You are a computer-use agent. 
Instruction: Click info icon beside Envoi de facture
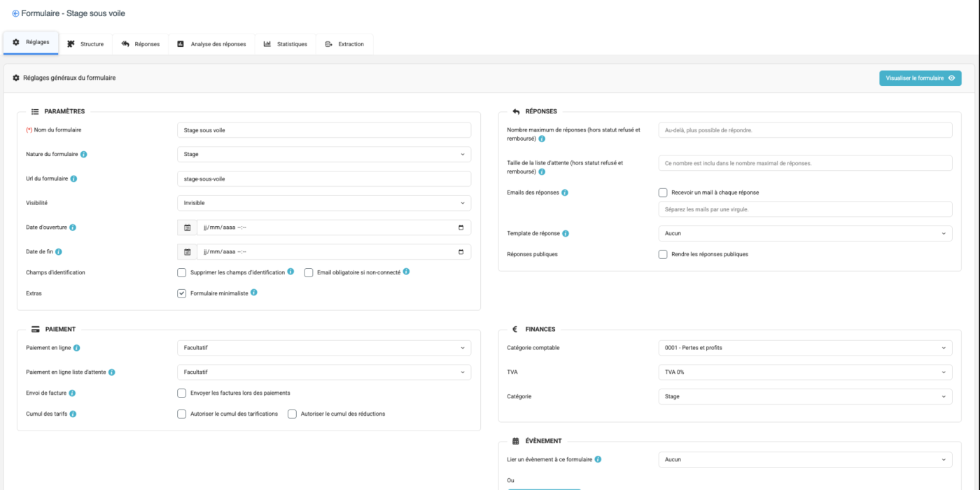pos(72,393)
